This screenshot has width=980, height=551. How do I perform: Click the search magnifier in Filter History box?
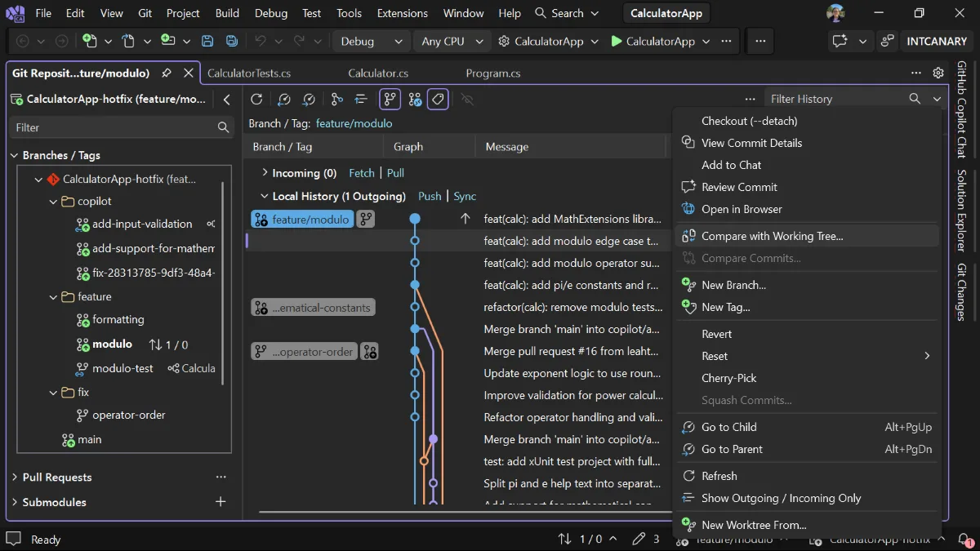click(915, 99)
